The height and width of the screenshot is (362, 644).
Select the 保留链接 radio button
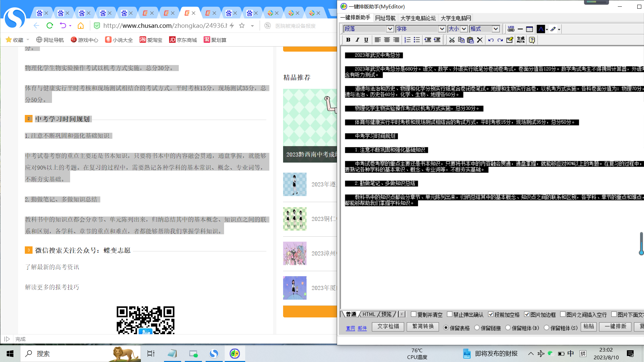(x=477, y=328)
